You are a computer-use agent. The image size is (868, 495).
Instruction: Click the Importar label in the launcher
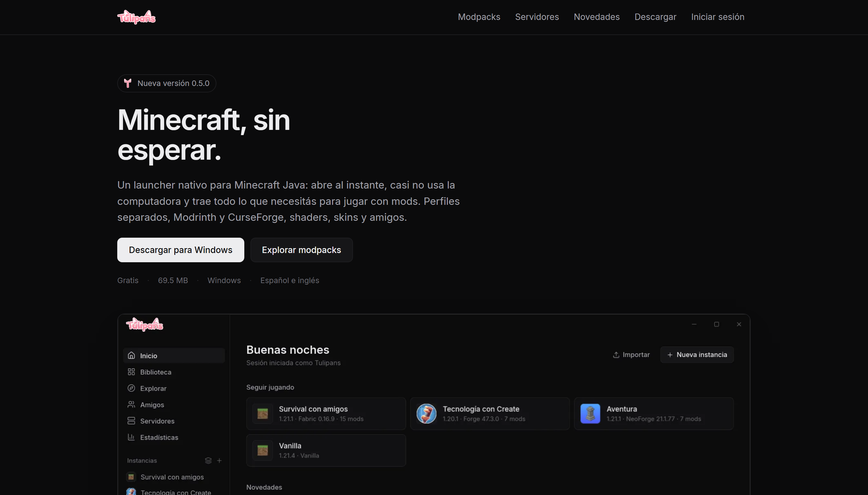(x=636, y=355)
